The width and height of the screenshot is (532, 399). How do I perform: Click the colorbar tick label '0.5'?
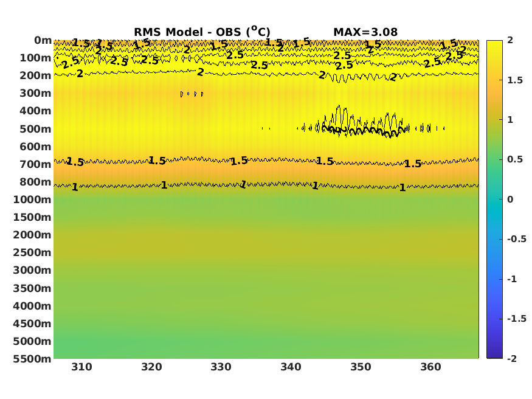515,159
